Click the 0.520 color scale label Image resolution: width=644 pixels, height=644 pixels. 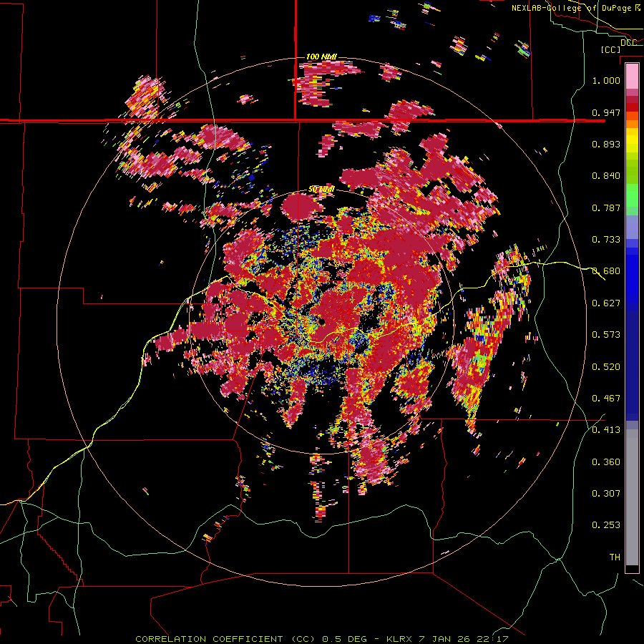point(606,367)
